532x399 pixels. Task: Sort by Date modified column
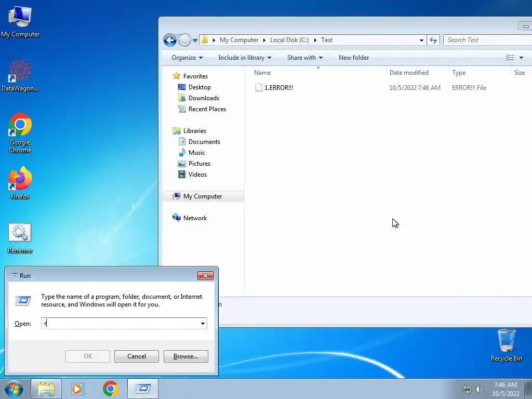417,73
